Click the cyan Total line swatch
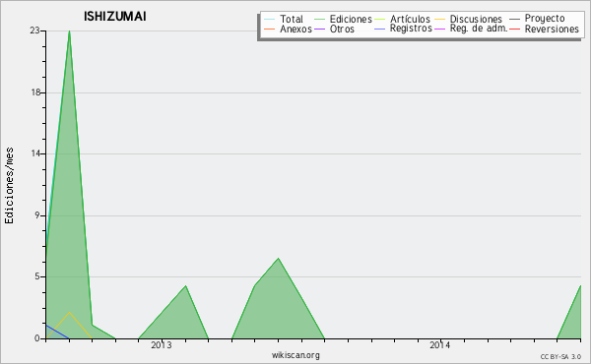This screenshot has width=591, height=364. pos(270,20)
